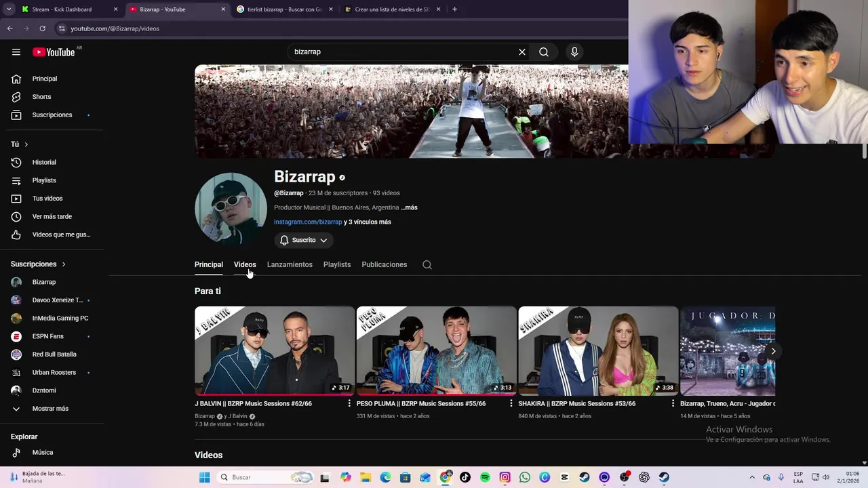Open options menu for SHAKIRA video

click(x=673, y=403)
